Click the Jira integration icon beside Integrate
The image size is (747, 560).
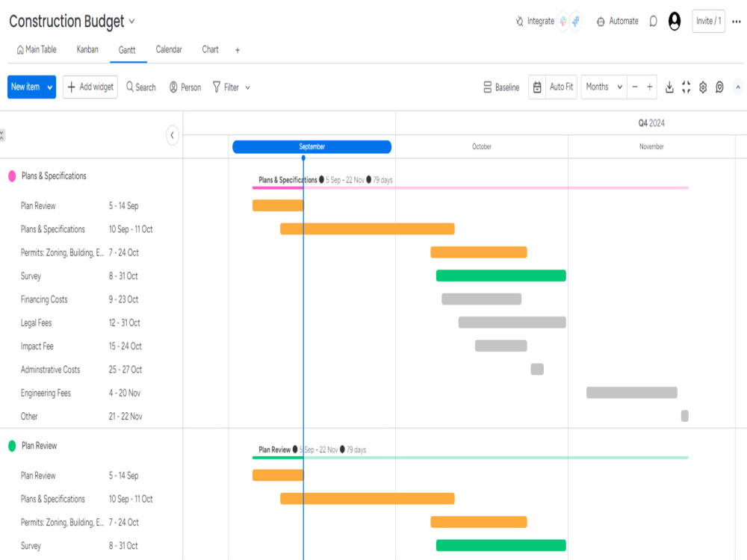(576, 21)
